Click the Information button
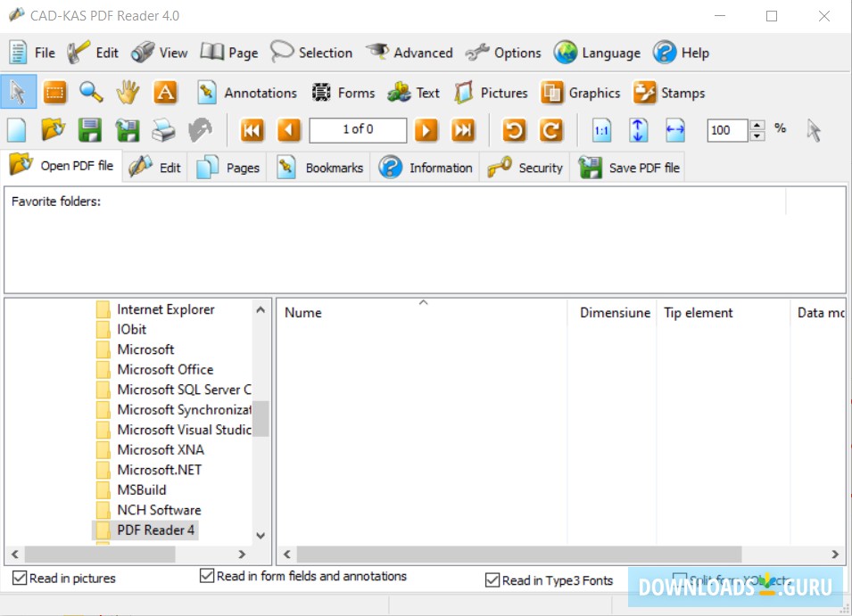This screenshot has height=616, width=852. point(426,167)
